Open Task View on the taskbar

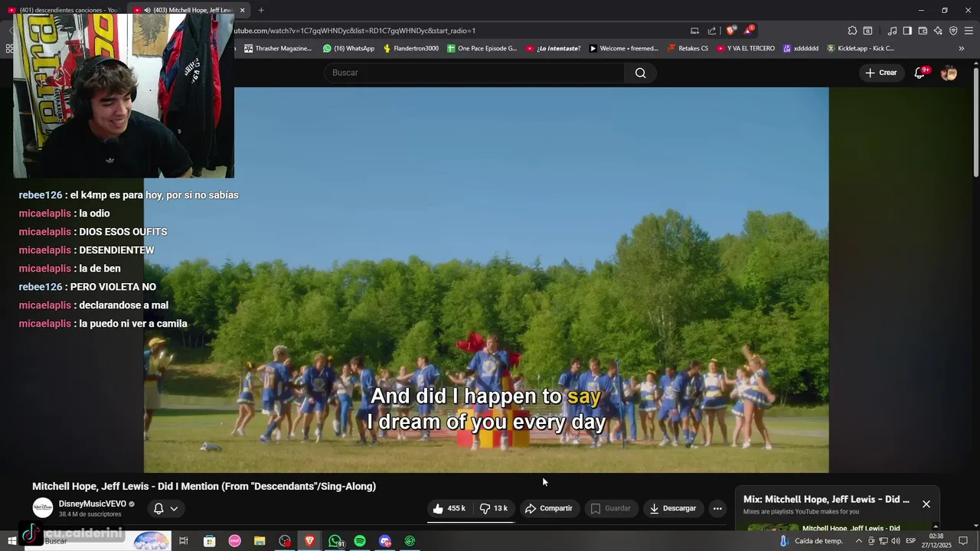(x=184, y=541)
